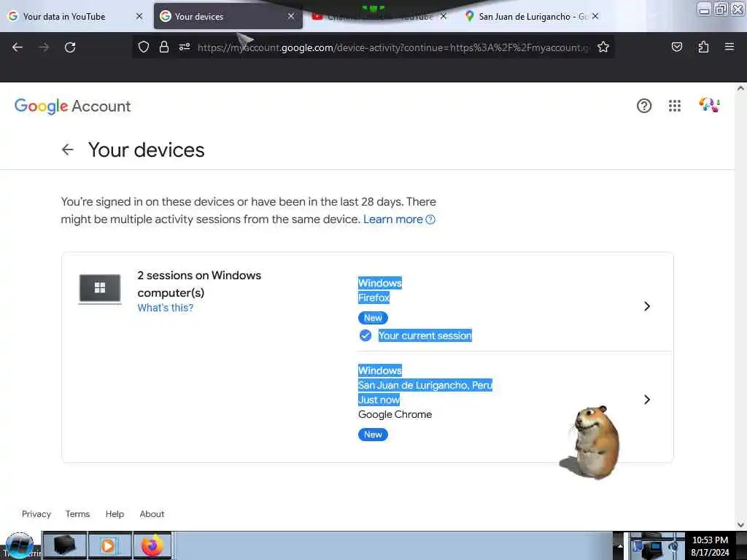
Task: Click 2 sessions on Windows computer(s) heading
Action: [x=199, y=284]
